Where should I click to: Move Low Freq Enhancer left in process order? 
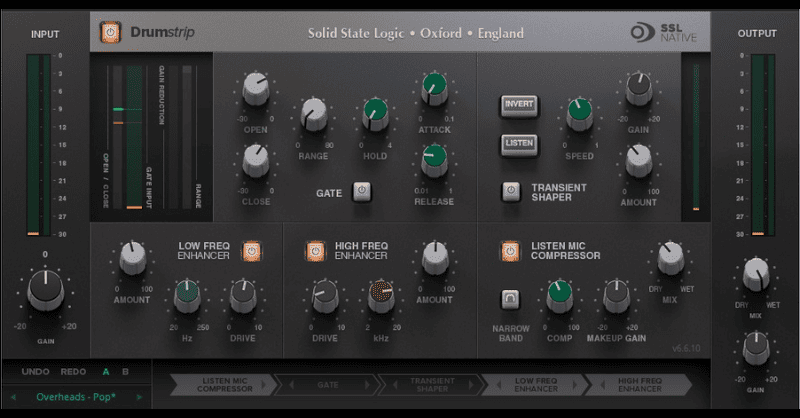[x=499, y=385]
